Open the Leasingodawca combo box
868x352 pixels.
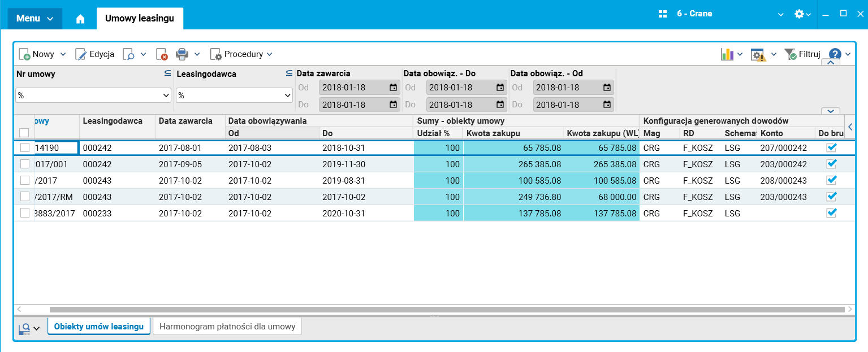click(x=234, y=95)
